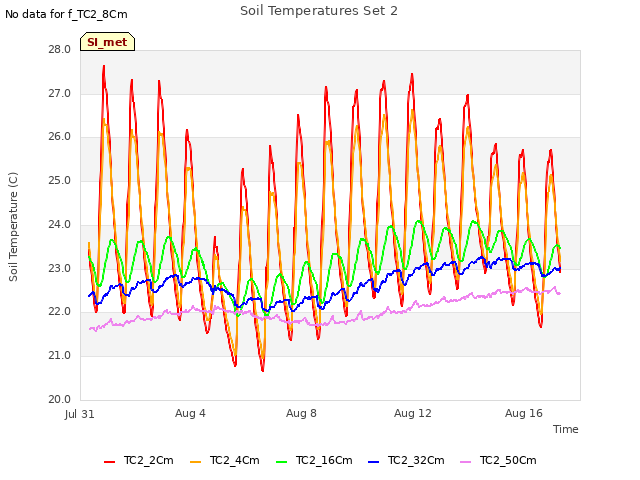Select the TC2_2Cm legend entry

tap(139, 461)
